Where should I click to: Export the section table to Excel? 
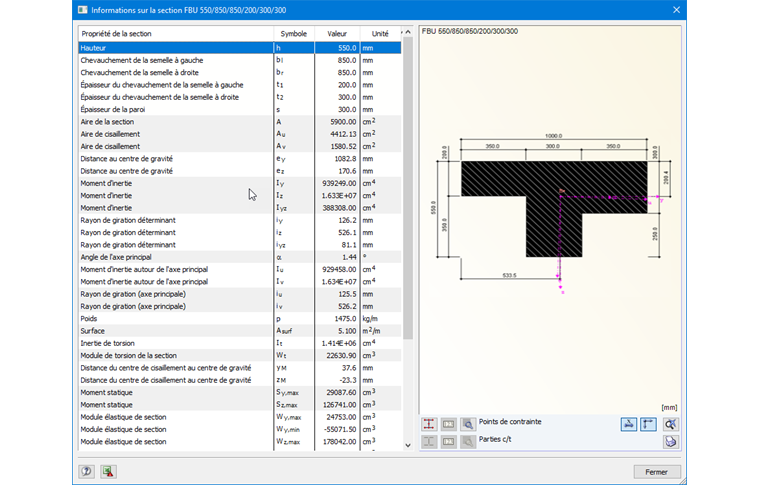coord(108,471)
